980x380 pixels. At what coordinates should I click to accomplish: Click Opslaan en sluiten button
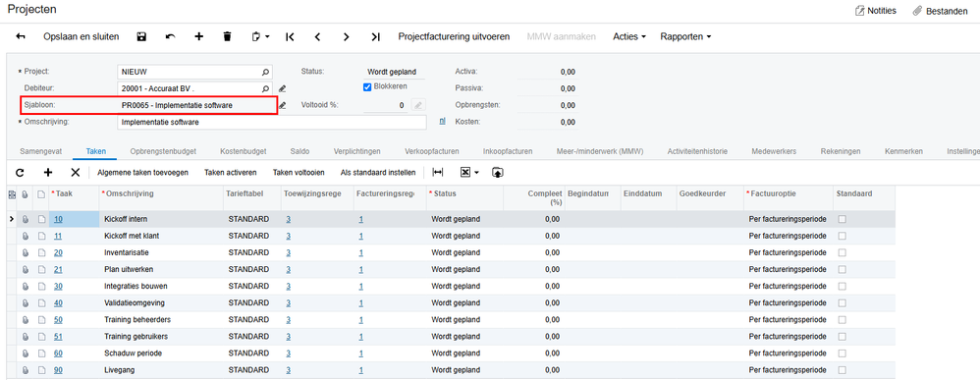pyautogui.click(x=82, y=37)
